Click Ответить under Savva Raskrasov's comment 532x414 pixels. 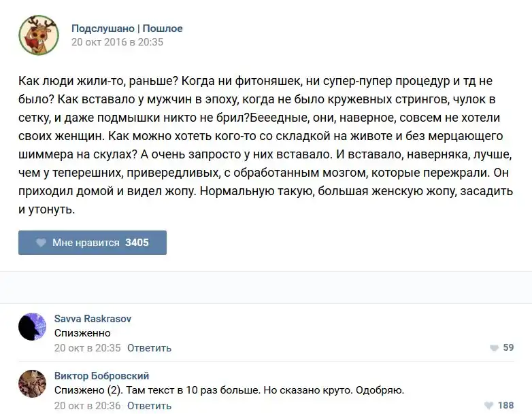coord(149,348)
